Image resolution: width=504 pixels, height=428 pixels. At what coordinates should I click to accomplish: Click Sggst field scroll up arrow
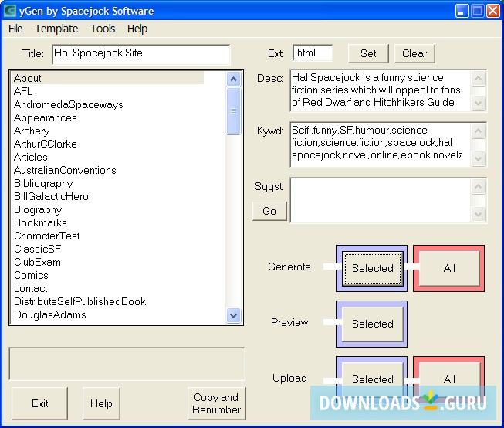478,187
